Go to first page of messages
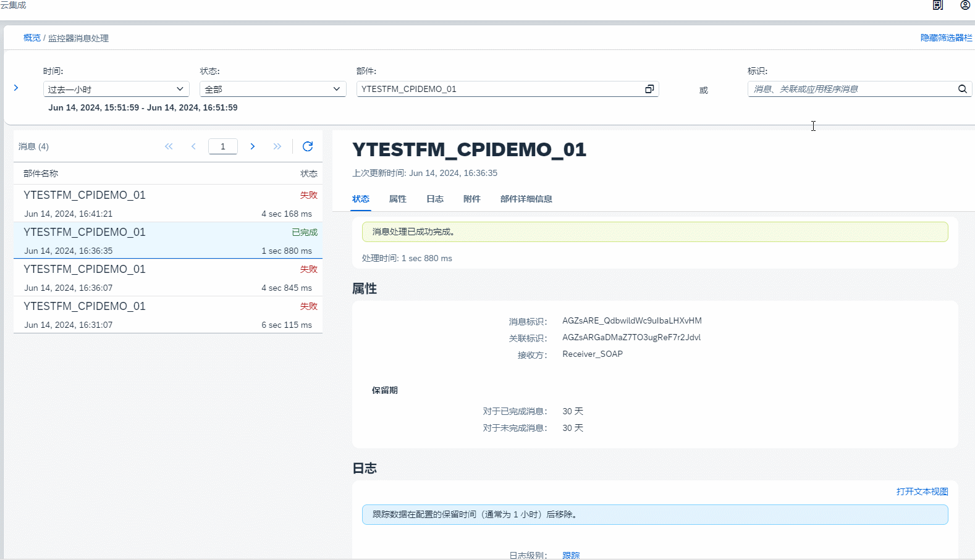 (x=169, y=146)
